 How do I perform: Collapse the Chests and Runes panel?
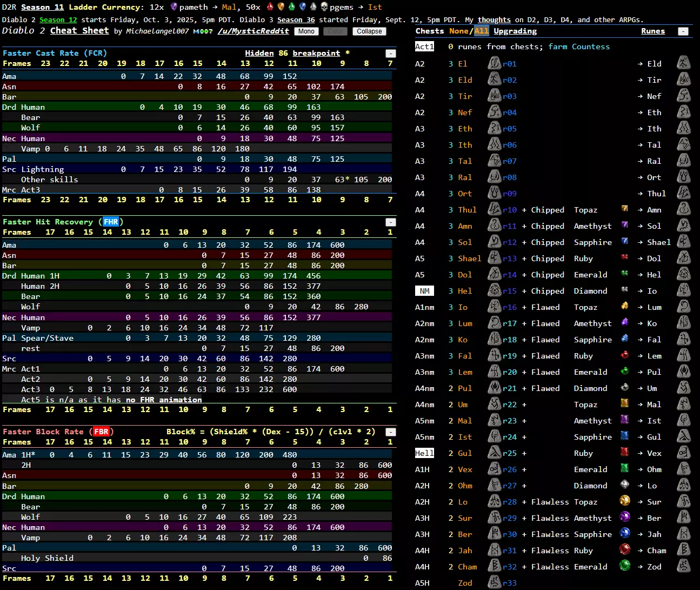point(683,31)
